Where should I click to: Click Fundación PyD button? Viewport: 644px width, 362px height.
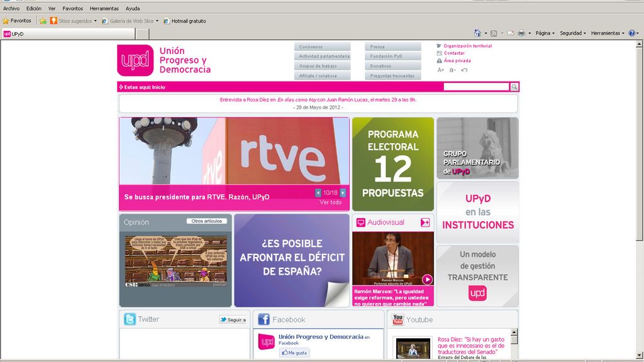393,56
